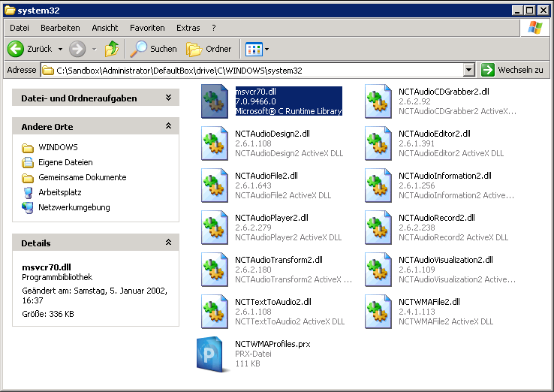Click the address bar folder icon
The height and width of the screenshot is (392, 554).
pos(48,71)
